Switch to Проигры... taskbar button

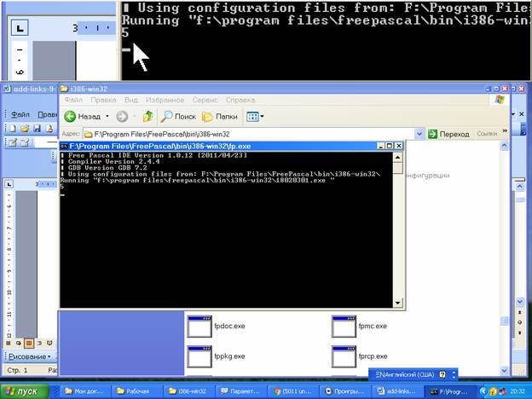344,391
